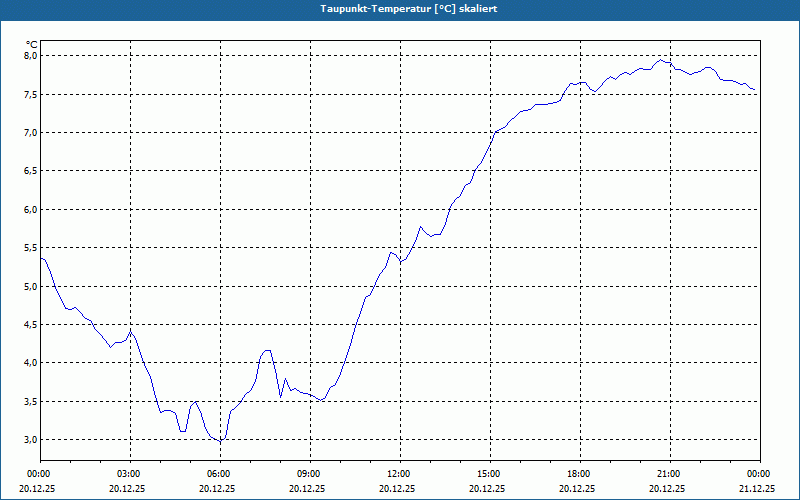Pick the '4,5' y-axis tick label
The image size is (800, 500).
click(x=32, y=324)
